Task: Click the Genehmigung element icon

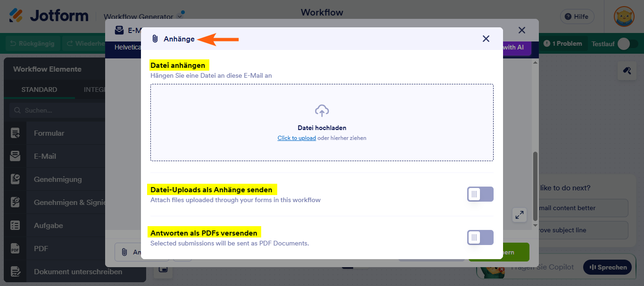Action: click(15, 179)
